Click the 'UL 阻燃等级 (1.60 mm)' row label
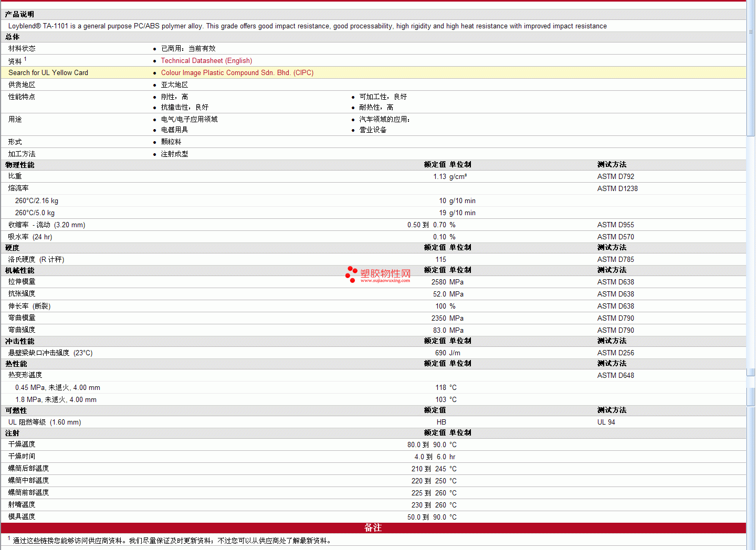The height and width of the screenshot is (550, 756). click(x=45, y=422)
